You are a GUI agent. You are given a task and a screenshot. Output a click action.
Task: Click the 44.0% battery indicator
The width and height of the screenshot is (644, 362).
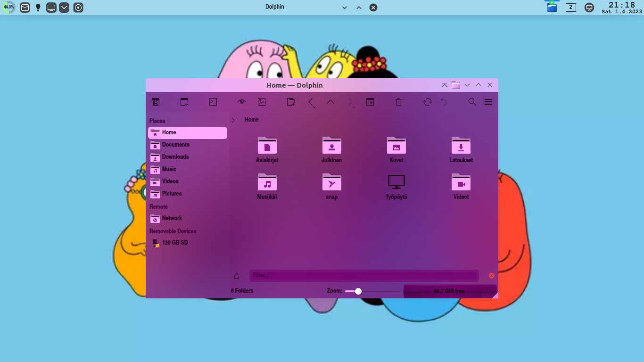pyautogui.click(x=9, y=8)
